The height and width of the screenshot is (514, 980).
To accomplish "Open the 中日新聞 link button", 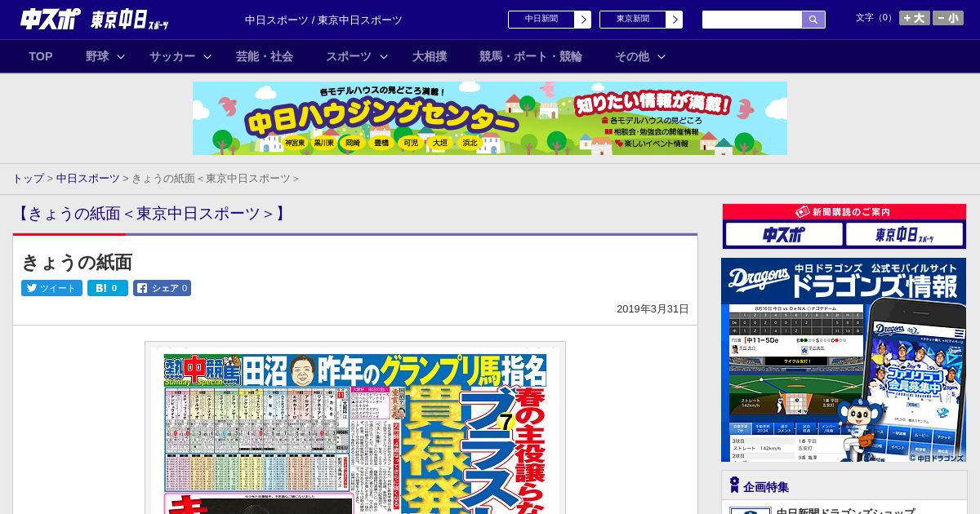I will point(550,20).
